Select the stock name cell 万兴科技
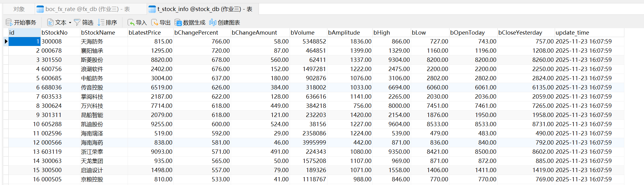Viewport: 644px width, 185px height. point(104,106)
